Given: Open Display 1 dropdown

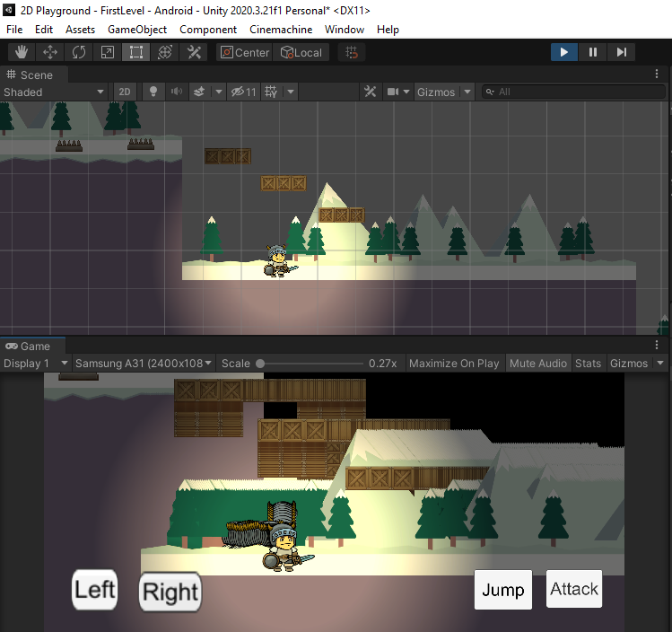Looking at the screenshot, I should point(35,364).
